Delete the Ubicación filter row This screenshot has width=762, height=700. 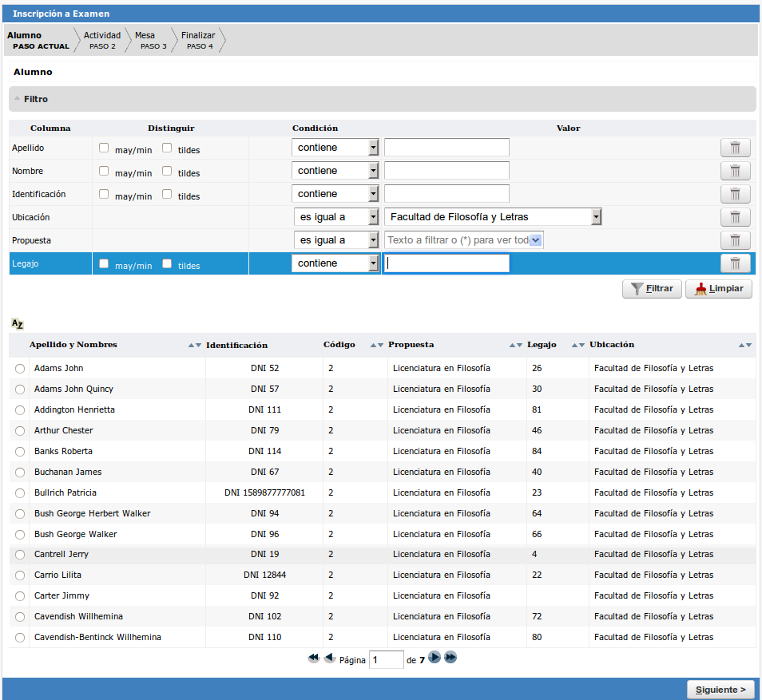pyautogui.click(x=735, y=217)
